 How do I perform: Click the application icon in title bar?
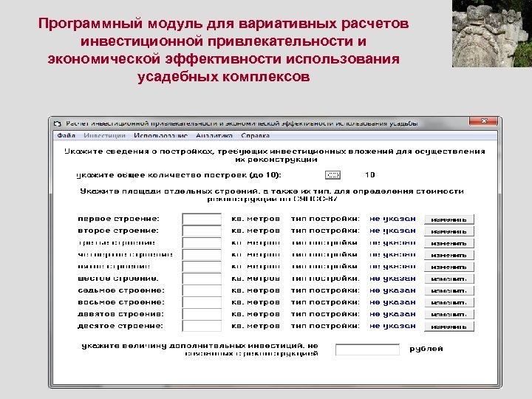(58, 123)
